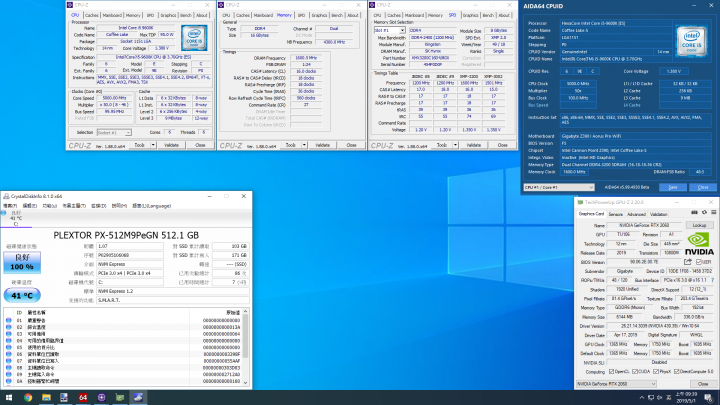Open Google Chrome from the taskbar
The height and width of the screenshot is (405, 720).
click(x=28, y=398)
